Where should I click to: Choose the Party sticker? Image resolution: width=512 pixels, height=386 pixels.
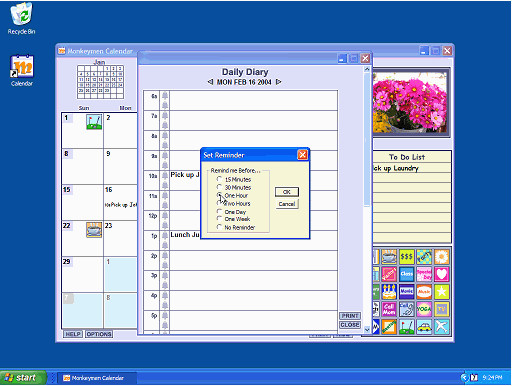click(424, 257)
